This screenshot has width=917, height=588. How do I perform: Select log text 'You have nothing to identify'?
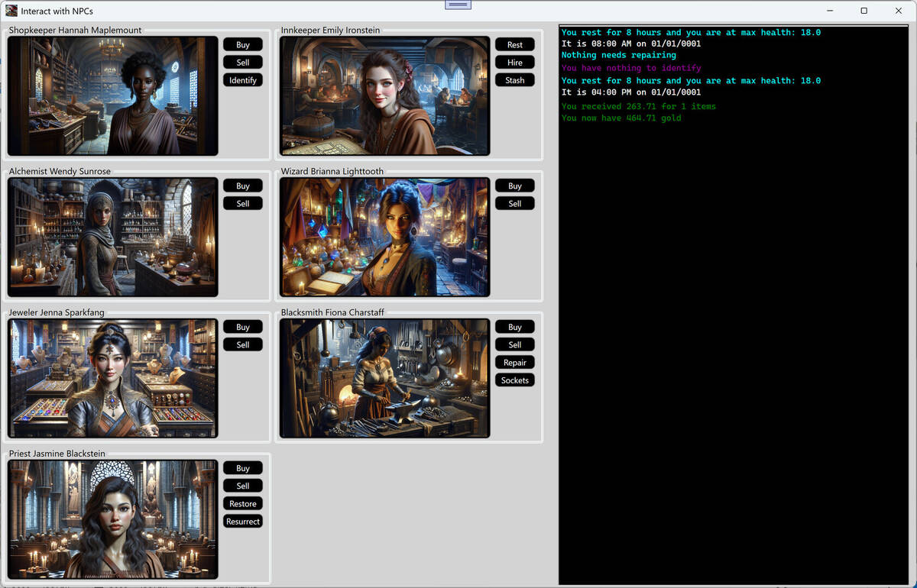click(631, 68)
